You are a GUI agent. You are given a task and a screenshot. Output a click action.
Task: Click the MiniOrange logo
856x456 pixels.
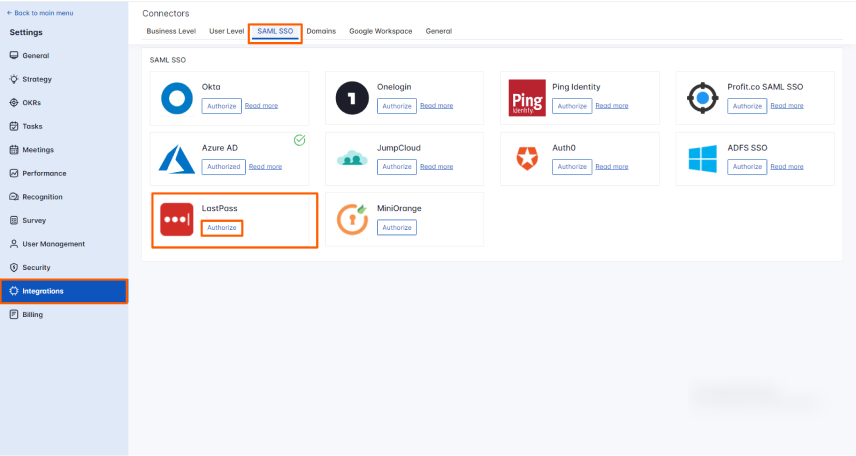[x=352, y=219]
